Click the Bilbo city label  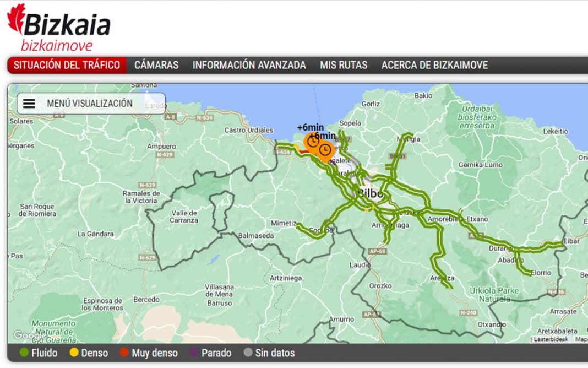[370, 193]
